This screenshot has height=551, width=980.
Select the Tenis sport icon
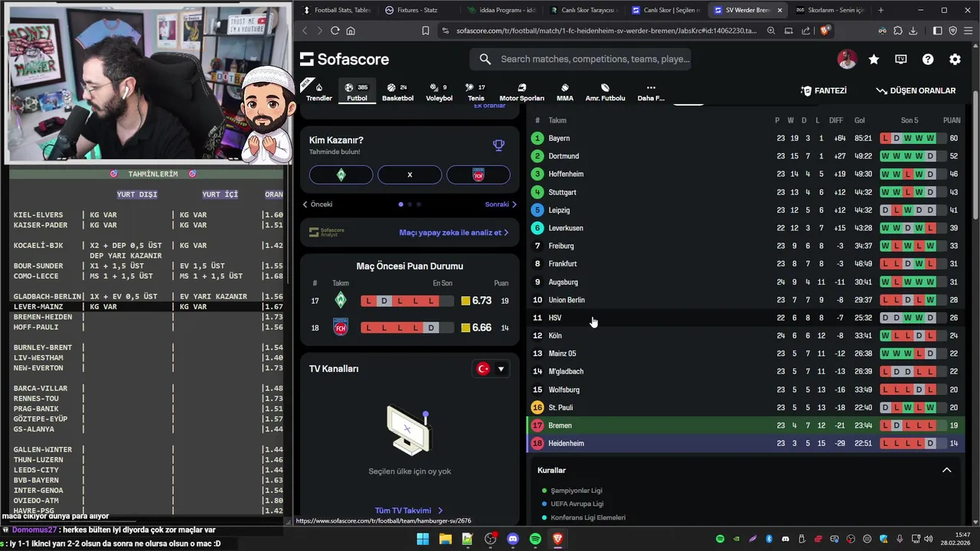[476, 92]
